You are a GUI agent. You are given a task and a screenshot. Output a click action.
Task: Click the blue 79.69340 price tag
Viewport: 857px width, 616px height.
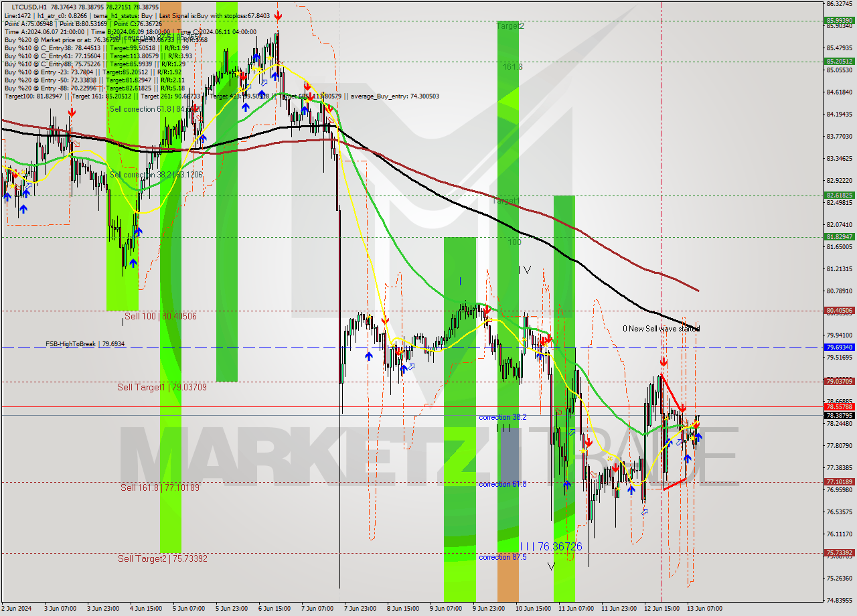[840, 348]
